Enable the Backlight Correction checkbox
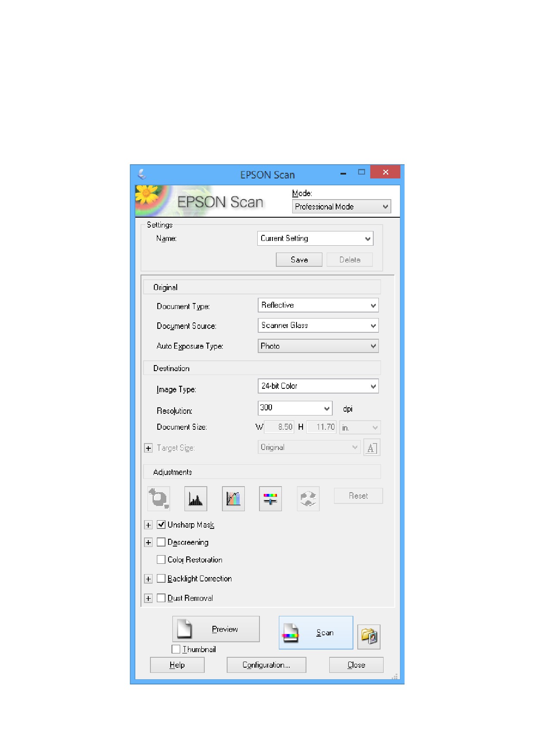The height and width of the screenshot is (756, 534). click(161, 578)
